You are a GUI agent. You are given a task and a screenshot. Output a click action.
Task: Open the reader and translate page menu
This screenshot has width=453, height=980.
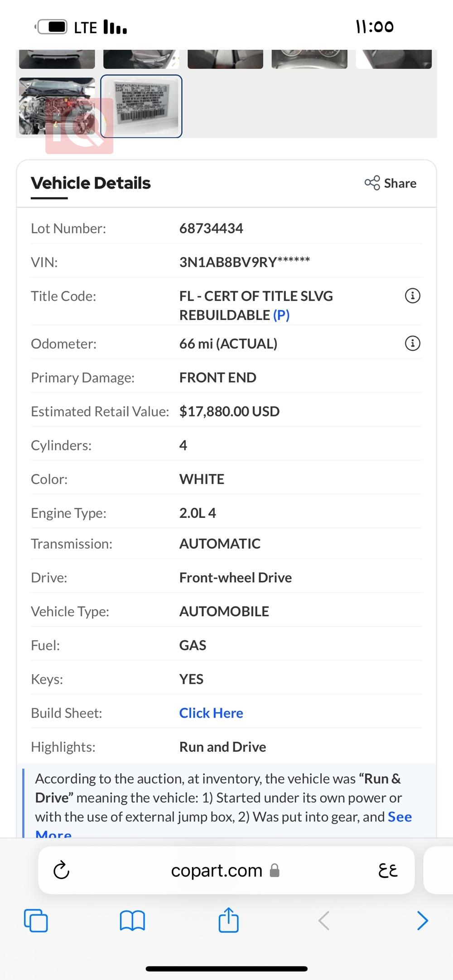pyautogui.click(x=388, y=870)
